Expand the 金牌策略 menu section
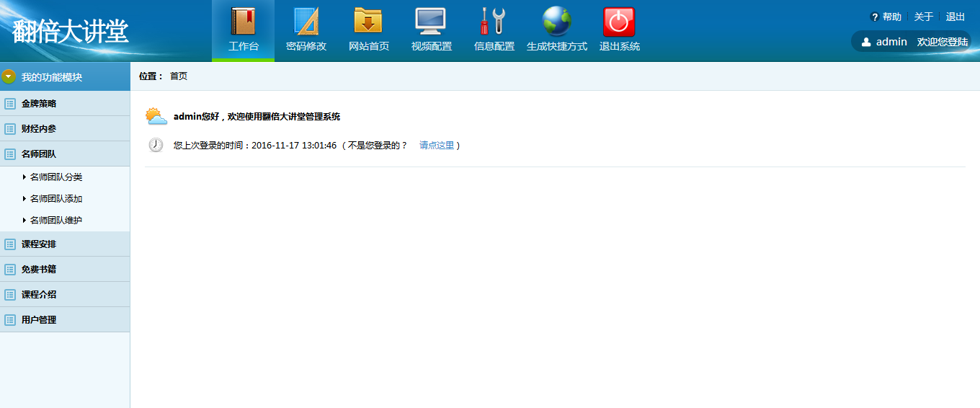 pos(65,103)
